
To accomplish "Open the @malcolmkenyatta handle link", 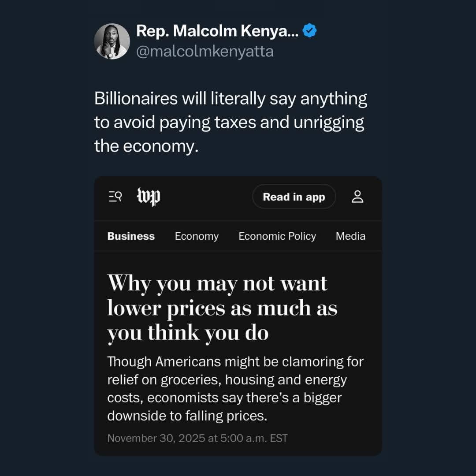I will [205, 52].
